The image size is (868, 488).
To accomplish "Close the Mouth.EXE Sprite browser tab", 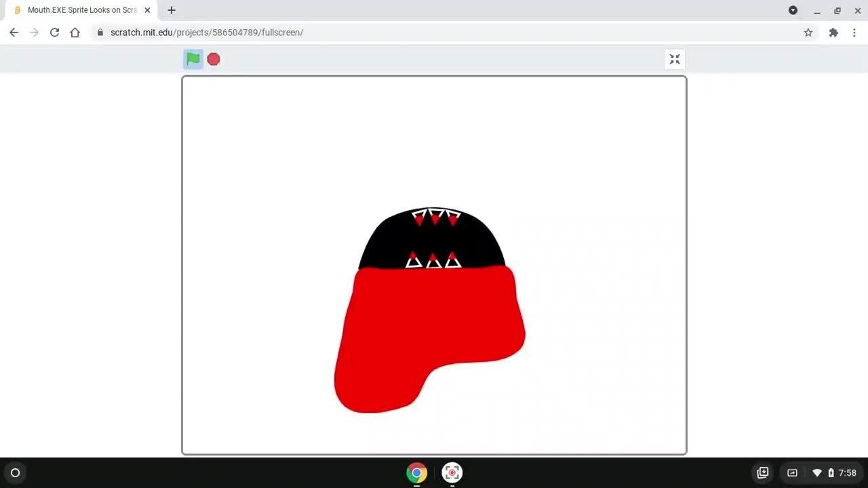I will click(x=147, y=10).
